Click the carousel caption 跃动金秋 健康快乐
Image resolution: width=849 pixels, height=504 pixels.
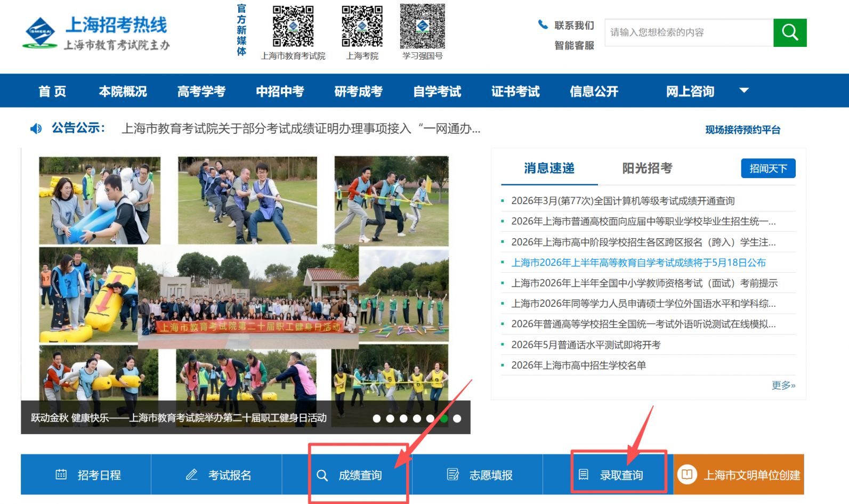click(179, 418)
